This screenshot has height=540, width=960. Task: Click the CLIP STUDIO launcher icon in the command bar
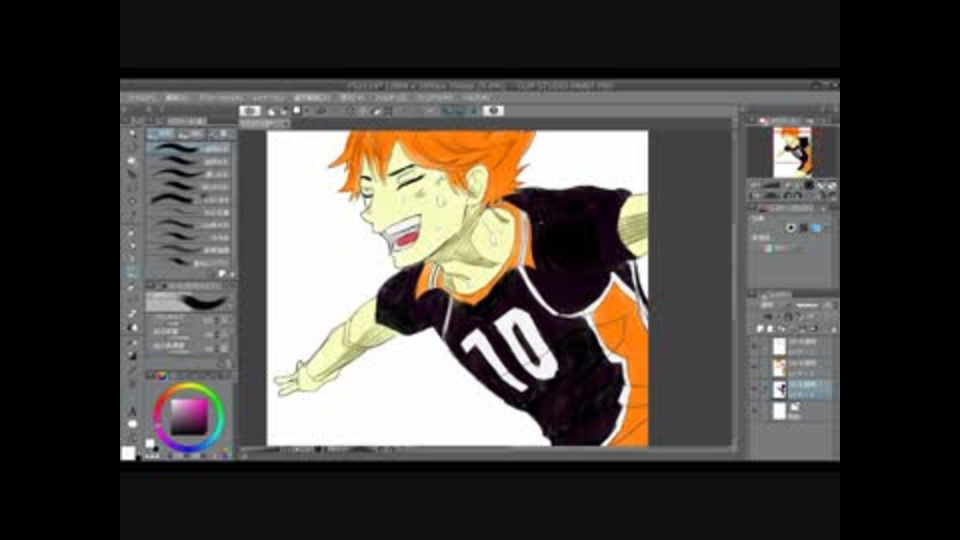pyautogui.click(x=250, y=111)
